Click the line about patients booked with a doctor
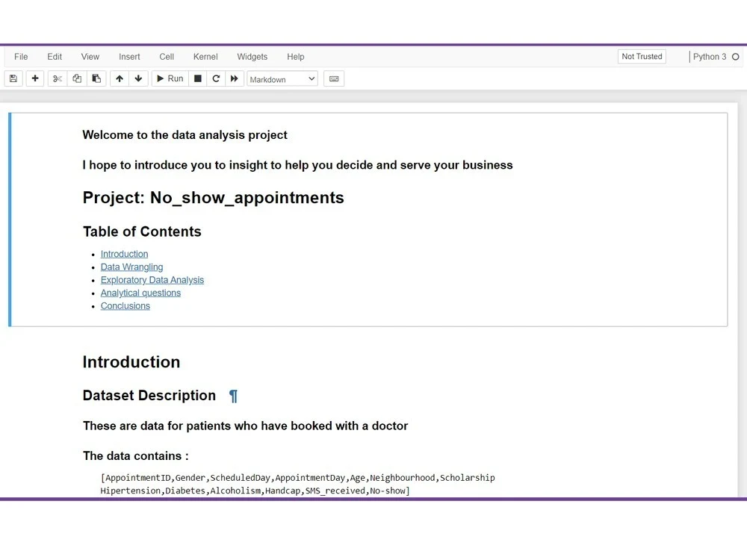The height and width of the screenshot is (560, 747). (245, 426)
